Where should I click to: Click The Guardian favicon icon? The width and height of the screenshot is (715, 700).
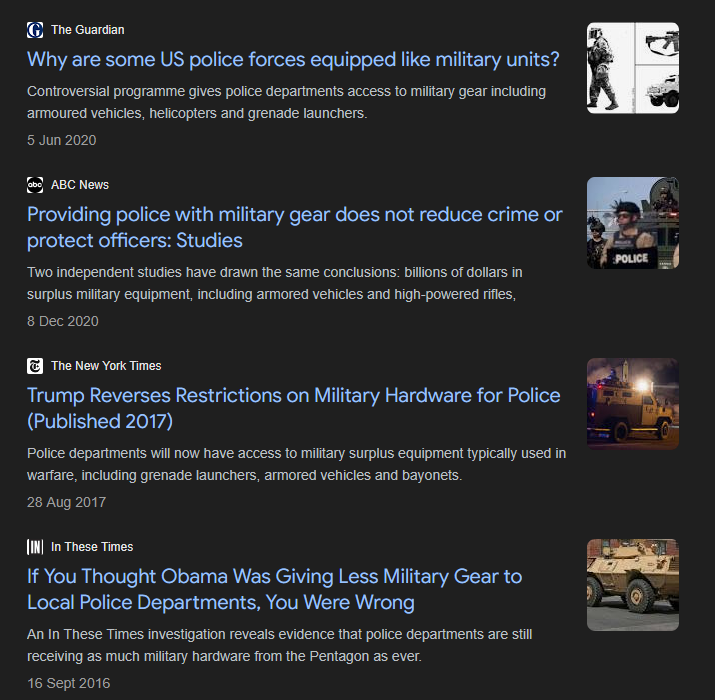point(35,30)
